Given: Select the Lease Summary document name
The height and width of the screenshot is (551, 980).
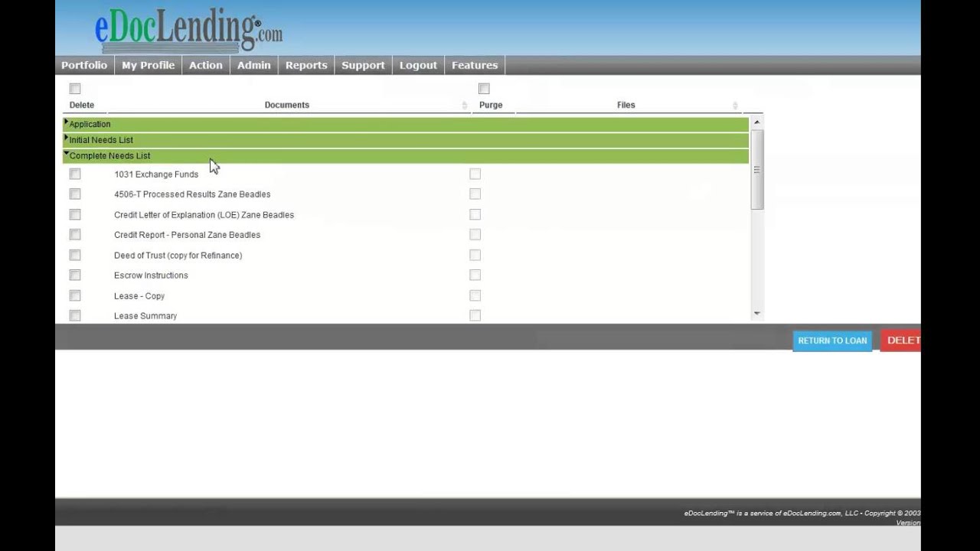Looking at the screenshot, I should pyautogui.click(x=145, y=316).
